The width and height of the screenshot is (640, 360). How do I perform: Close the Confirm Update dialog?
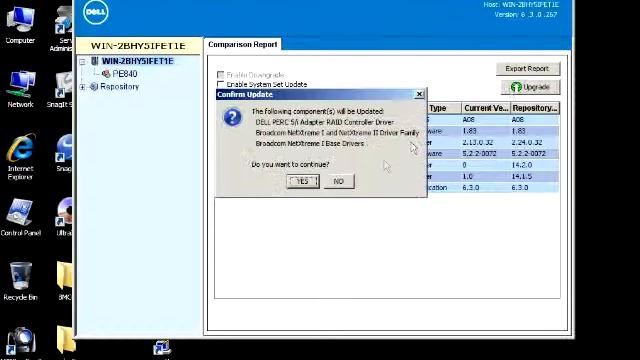click(x=419, y=94)
